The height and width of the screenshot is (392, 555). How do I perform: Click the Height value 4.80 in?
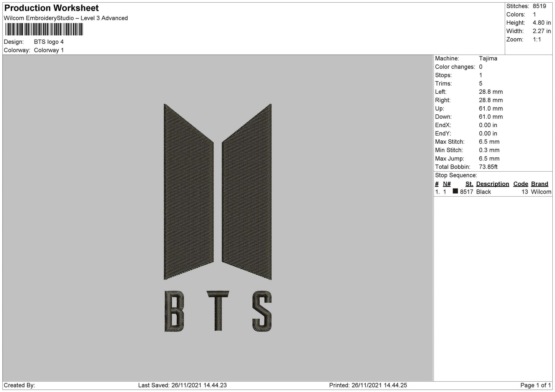pyautogui.click(x=542, y=23)
